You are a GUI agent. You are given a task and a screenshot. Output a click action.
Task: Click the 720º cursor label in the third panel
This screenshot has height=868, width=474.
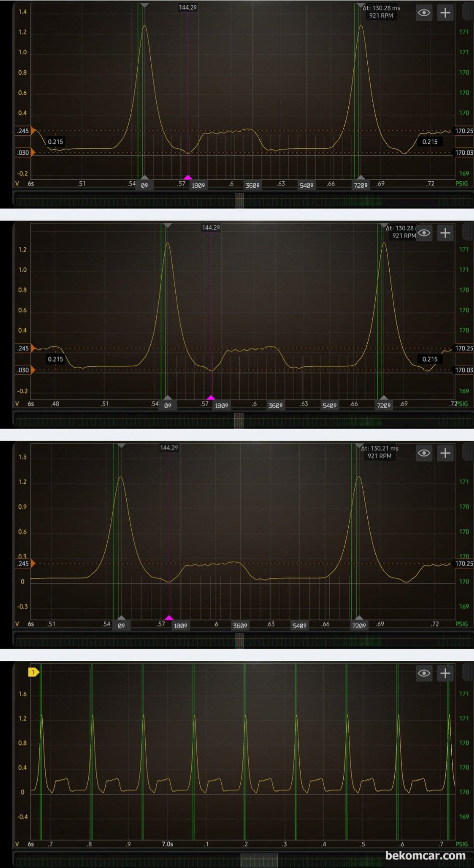[359, 625]
